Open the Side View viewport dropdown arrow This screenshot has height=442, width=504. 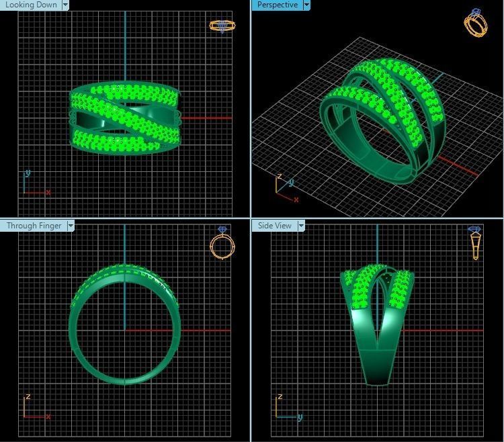(301, 226)
